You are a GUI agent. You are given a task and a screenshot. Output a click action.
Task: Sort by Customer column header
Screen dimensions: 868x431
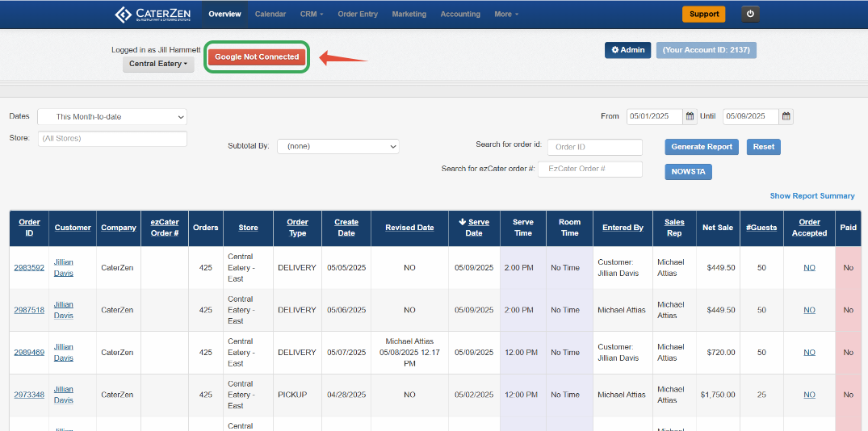tap(73, 228)
